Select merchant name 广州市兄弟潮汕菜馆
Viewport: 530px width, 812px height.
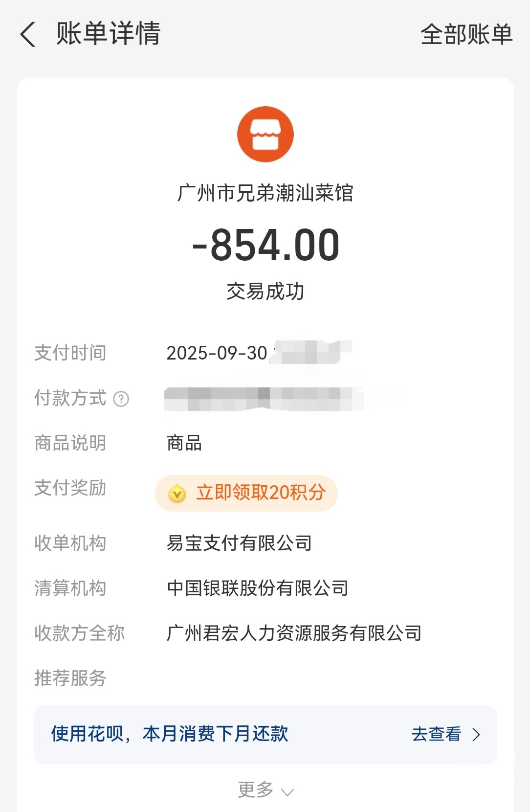265,193
